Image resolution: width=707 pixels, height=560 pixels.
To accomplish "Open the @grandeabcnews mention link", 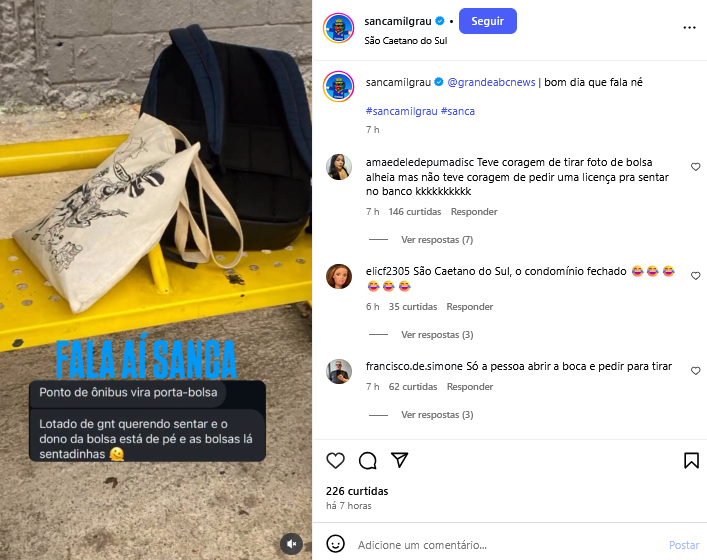I will [x=491, y=83].
